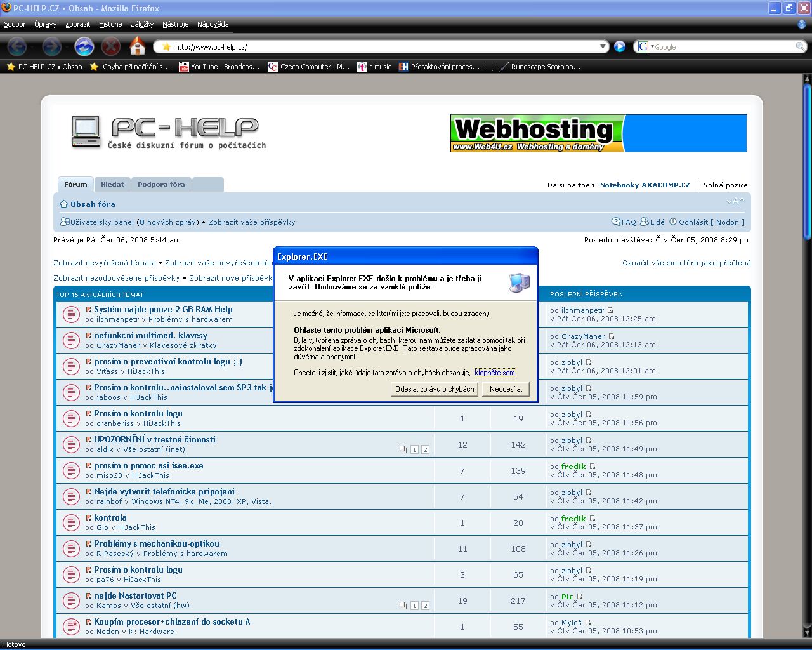Click 'Zobrazit vaše příspěvky' link

point(252,222)
